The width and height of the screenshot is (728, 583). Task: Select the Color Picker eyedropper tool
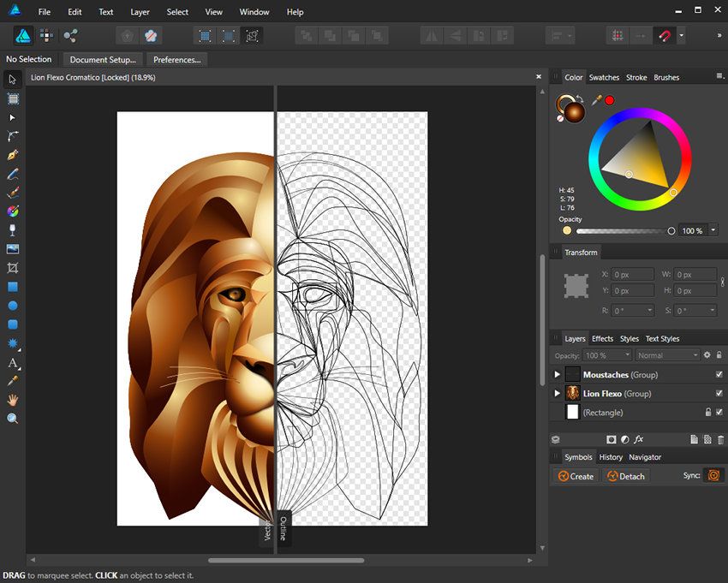click(13, 381)
